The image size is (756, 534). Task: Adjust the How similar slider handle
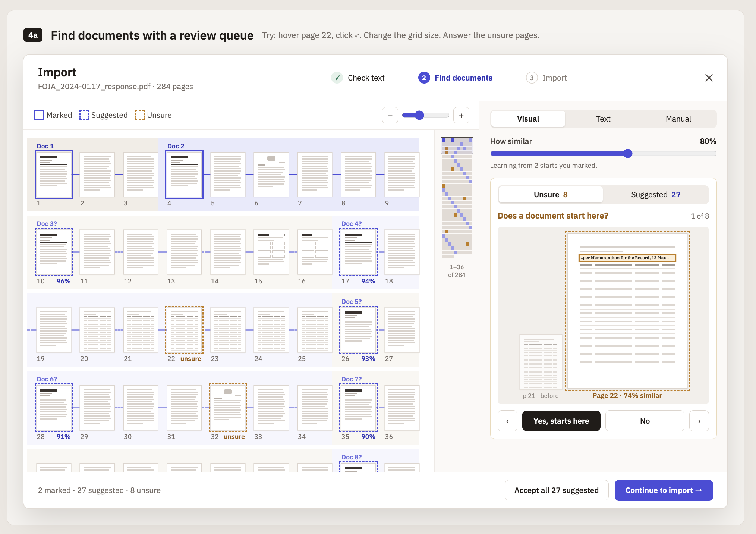coord(628,154)
